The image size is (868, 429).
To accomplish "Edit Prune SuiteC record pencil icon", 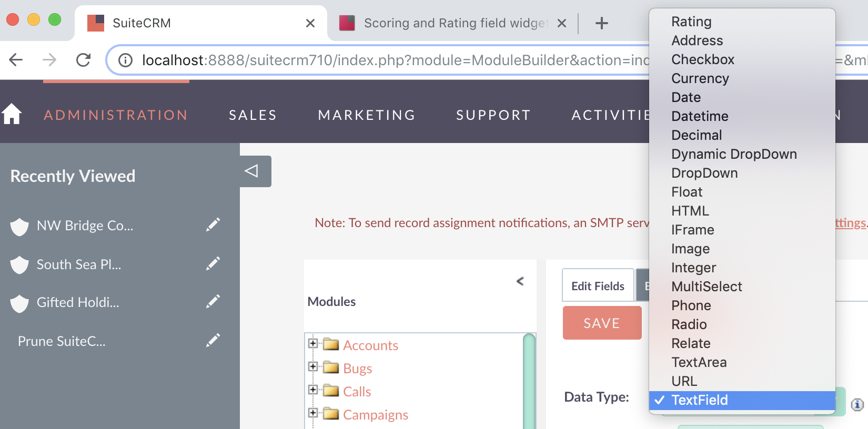I will click(x=213, y=341).
